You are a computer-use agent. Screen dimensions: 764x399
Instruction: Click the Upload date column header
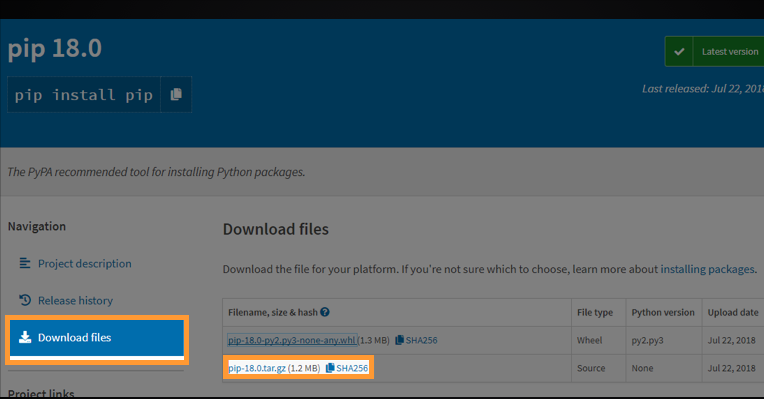coord(733,312)
